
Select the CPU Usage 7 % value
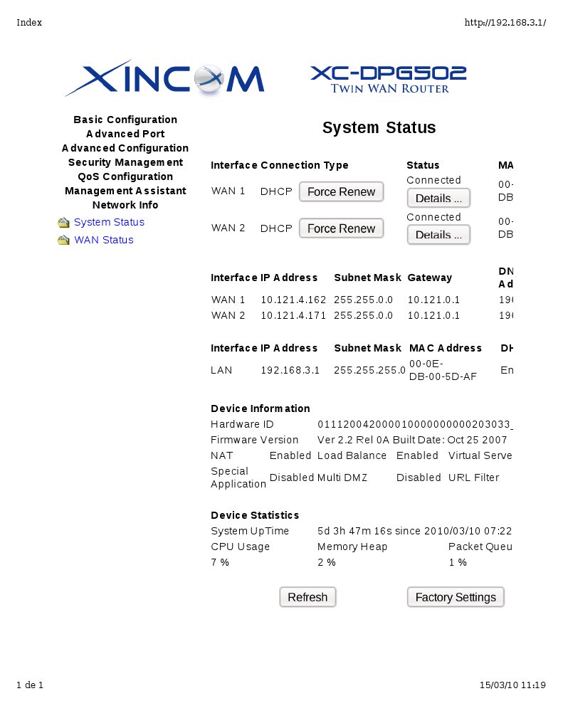click(220, 562)
